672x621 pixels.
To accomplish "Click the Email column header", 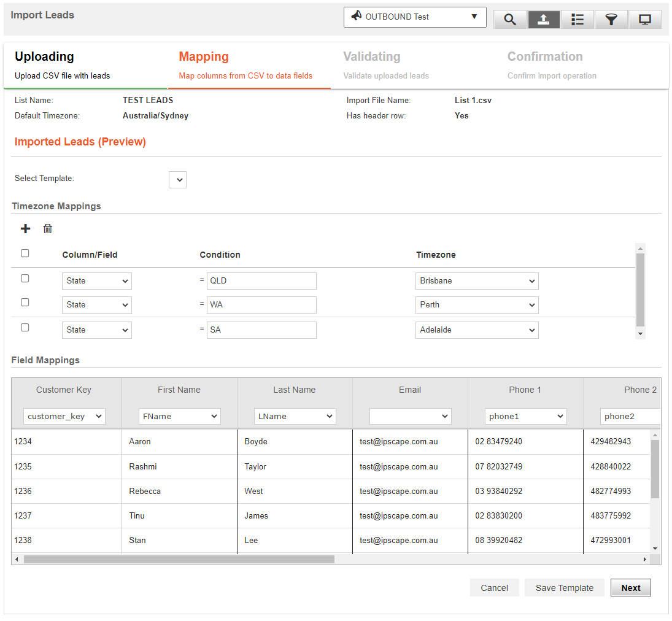I will click(x=410, y=390).
